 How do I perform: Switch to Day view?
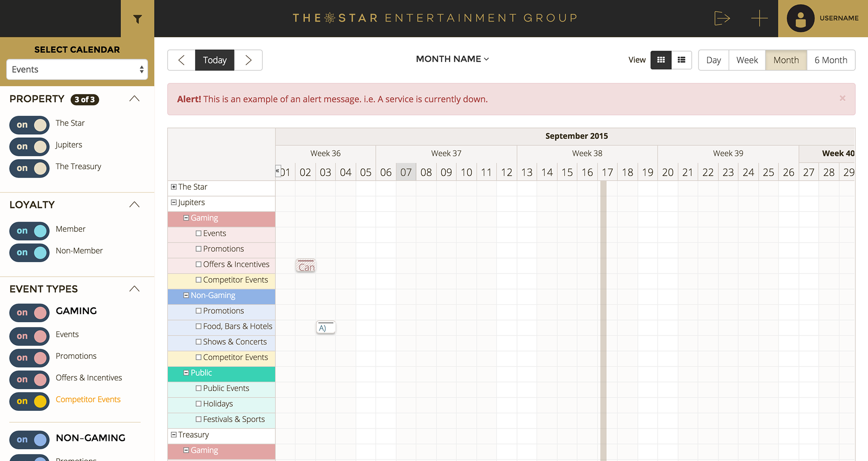click(x=713, y=60)
